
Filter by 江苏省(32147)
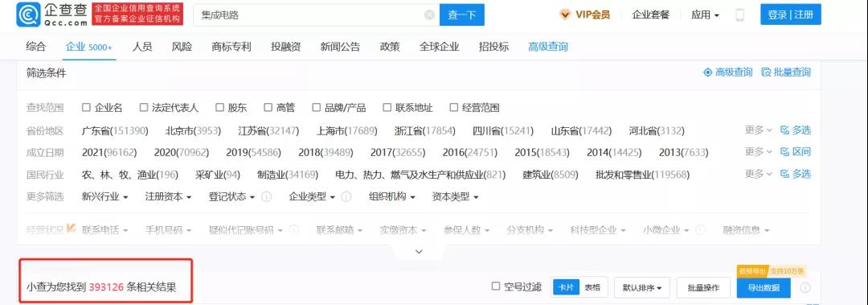pos(268,131)
